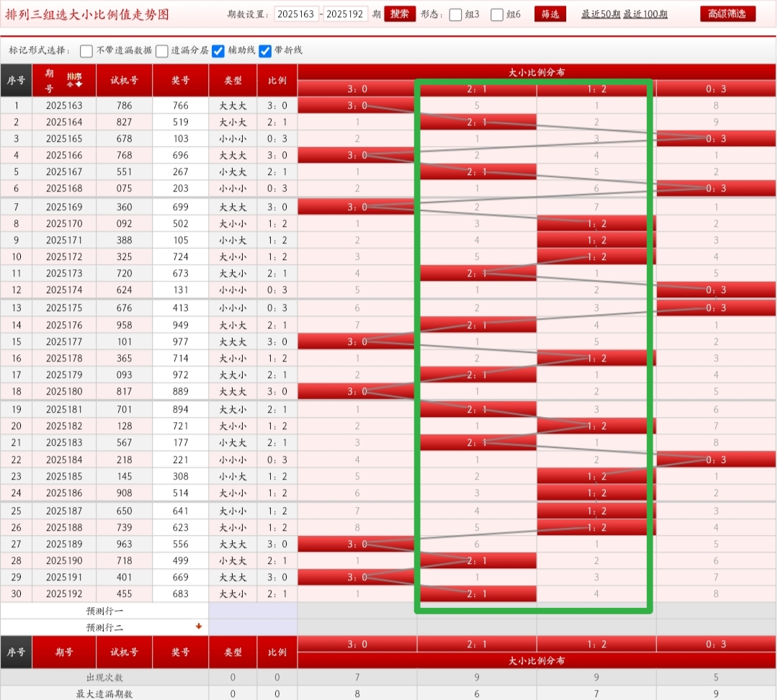Click the 3:0 column header at top
This screenshot has width=778, height=700.
357,89
